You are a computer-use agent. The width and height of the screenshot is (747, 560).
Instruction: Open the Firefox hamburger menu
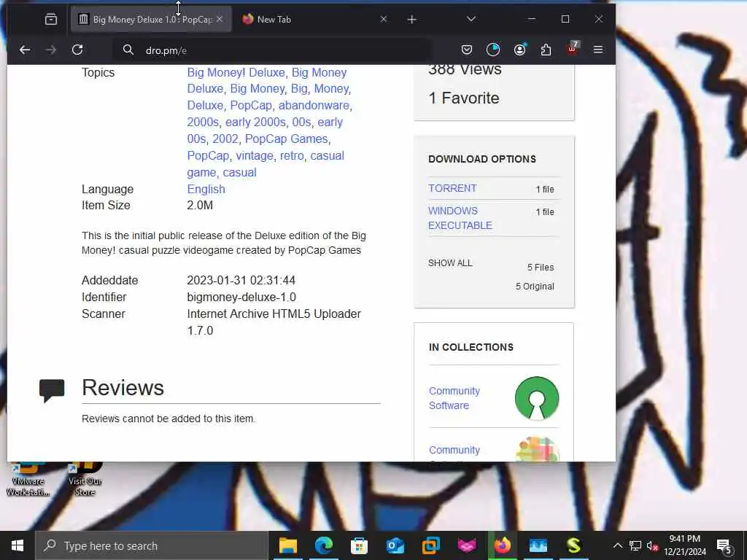(x=598, y=50)
